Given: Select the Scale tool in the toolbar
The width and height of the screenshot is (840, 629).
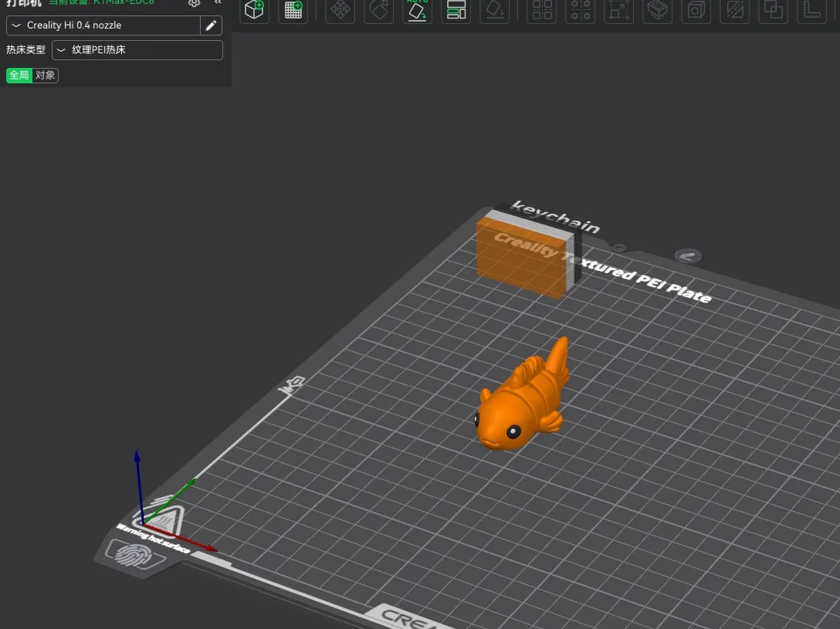Looking at the screenshot, I should [618, 9].
